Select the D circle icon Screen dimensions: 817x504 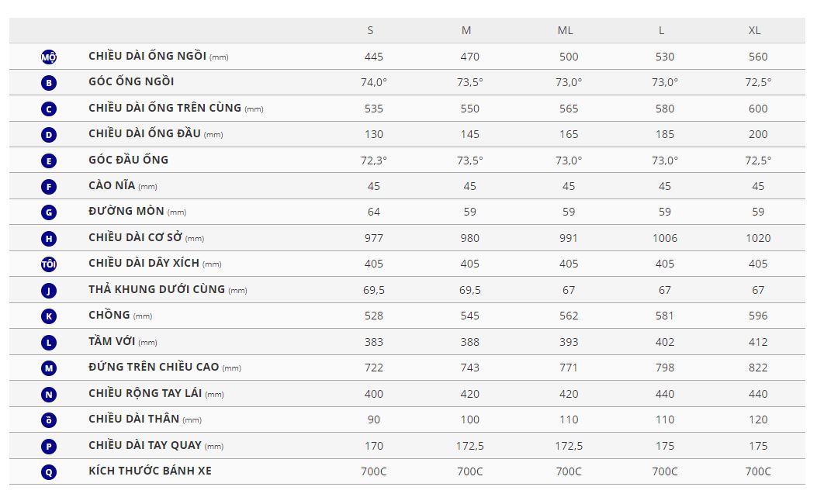(49, 135)
